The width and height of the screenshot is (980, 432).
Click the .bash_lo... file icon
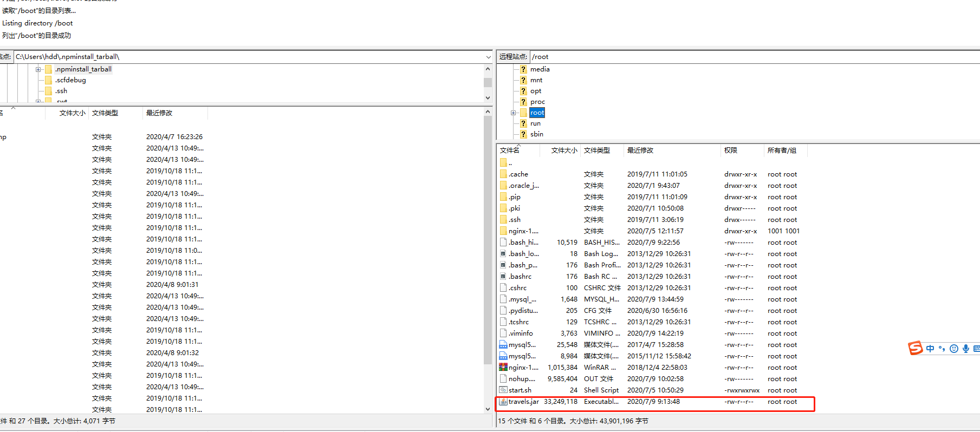pos(503,254)
